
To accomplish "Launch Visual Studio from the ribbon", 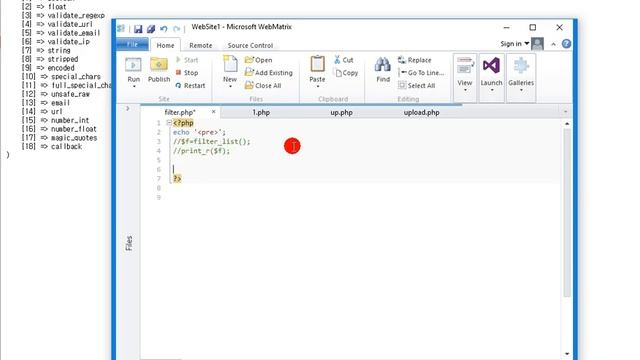I will pos(491,77).
